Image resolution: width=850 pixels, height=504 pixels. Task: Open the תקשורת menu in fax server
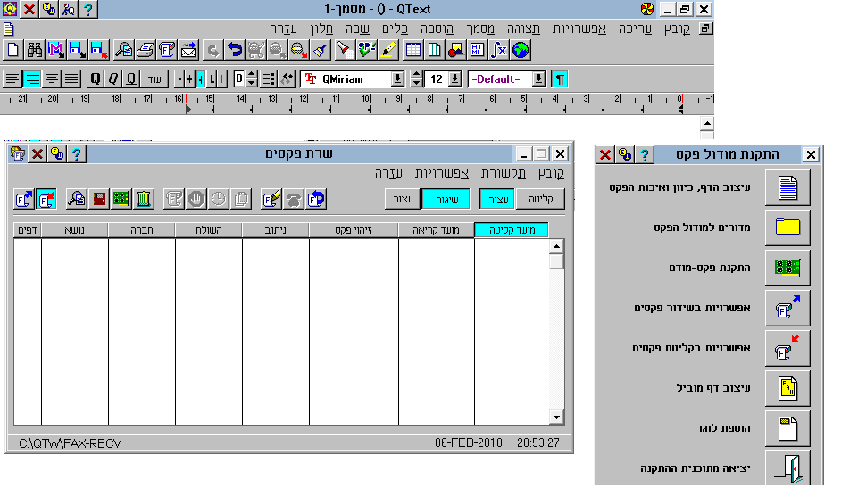tap(504, 172)
